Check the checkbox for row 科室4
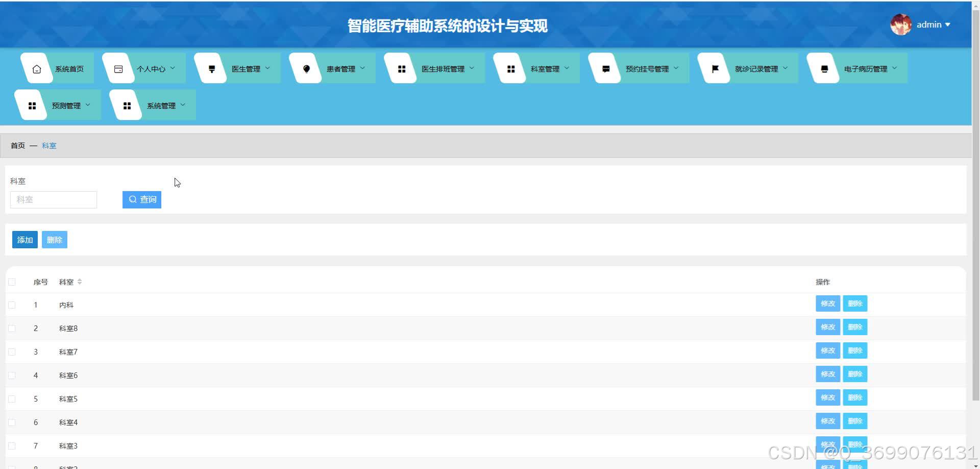Image resolution: width=980 pixels, height=469 pixels. [x=12, y=423]
